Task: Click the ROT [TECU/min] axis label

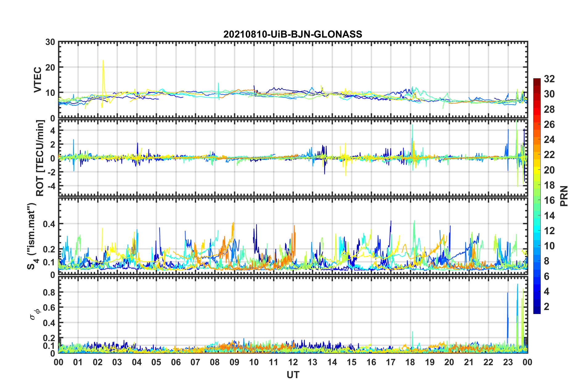Action: coord(40,158)
